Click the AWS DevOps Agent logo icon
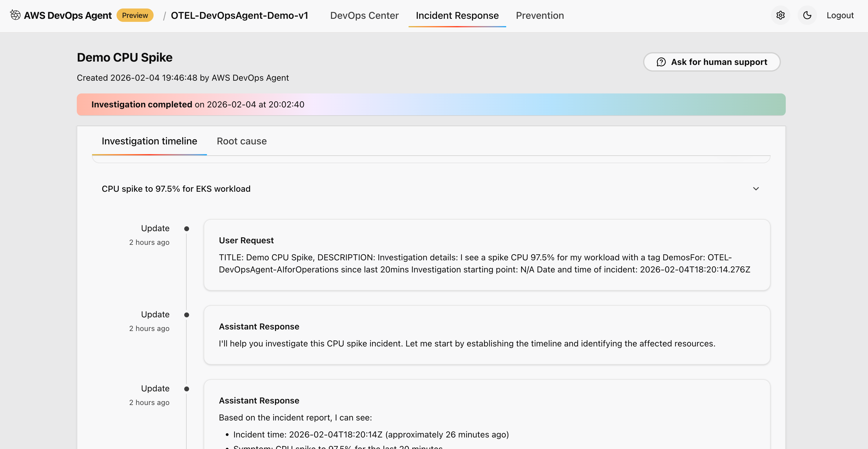Screen dimensions: 868x449 15,15
